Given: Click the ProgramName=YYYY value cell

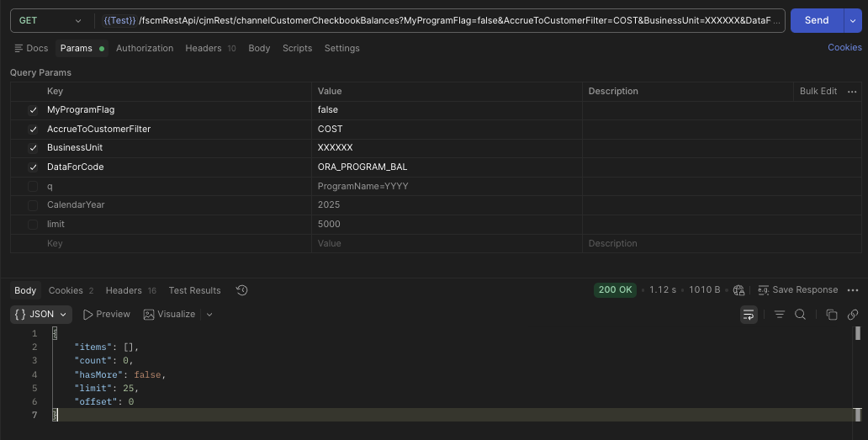Looking at the screenshot, I should (x=447, y=187).
